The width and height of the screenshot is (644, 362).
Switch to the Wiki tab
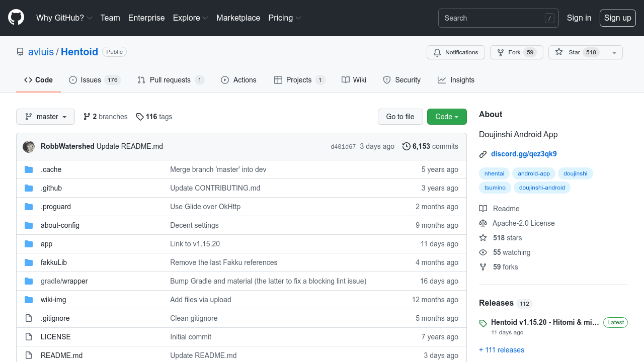click(x=354, y=80)
